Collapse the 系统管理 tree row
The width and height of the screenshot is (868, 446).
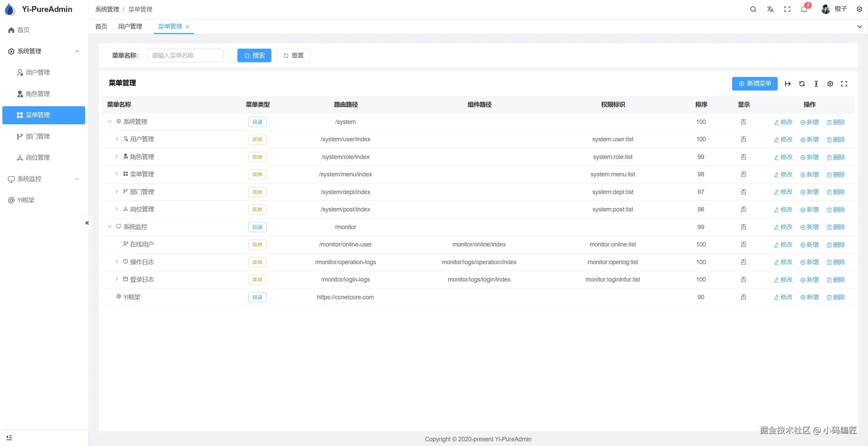[x=110, y=122]
